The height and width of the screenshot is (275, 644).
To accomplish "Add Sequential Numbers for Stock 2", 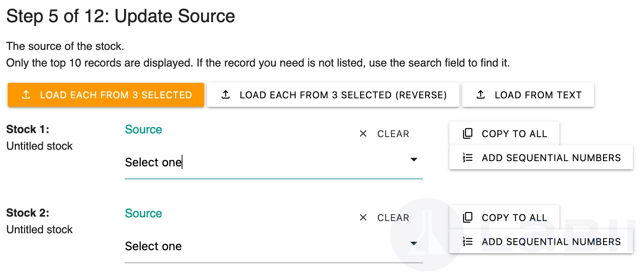I will pos(541,242).
